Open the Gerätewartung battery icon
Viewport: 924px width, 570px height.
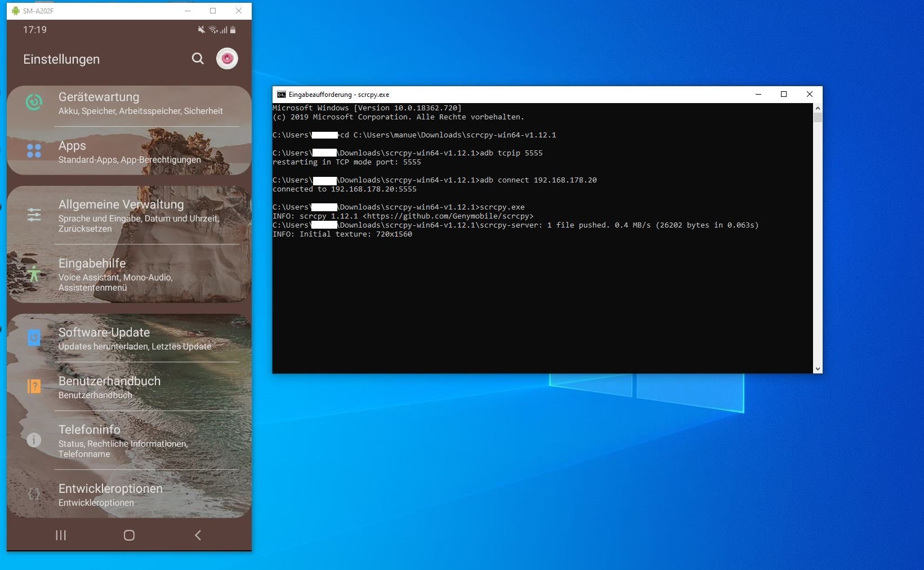tap(33, 102)
